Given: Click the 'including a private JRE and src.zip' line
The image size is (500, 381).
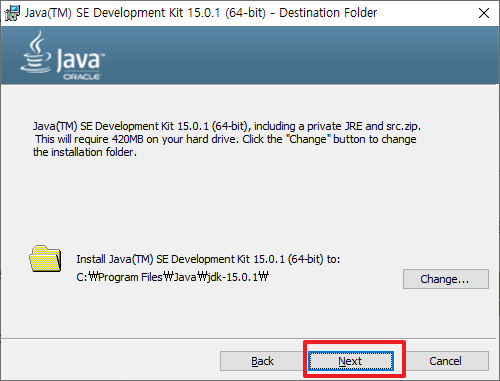Looking at the screenshot, I should [227, 126].
